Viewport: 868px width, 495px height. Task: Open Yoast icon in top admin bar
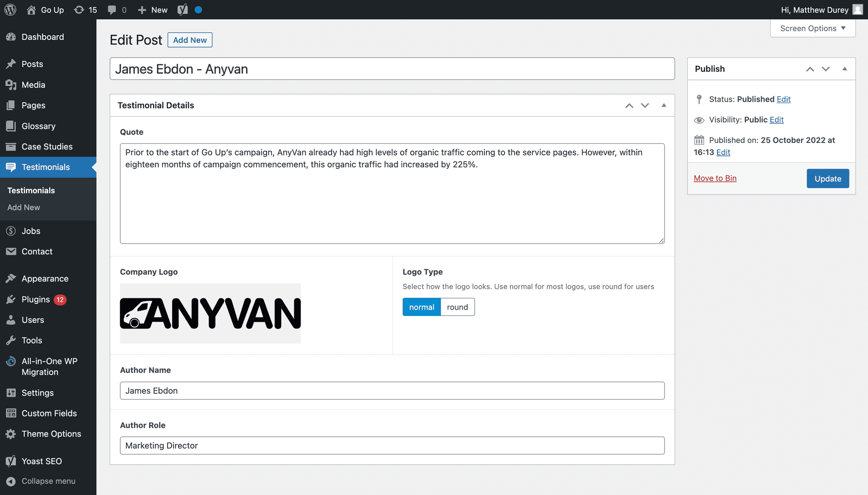[x=183, y=9]
